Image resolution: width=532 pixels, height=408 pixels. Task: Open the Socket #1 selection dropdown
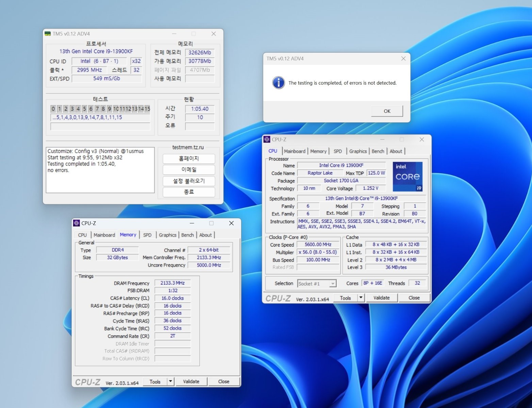[x=317, y=284]
